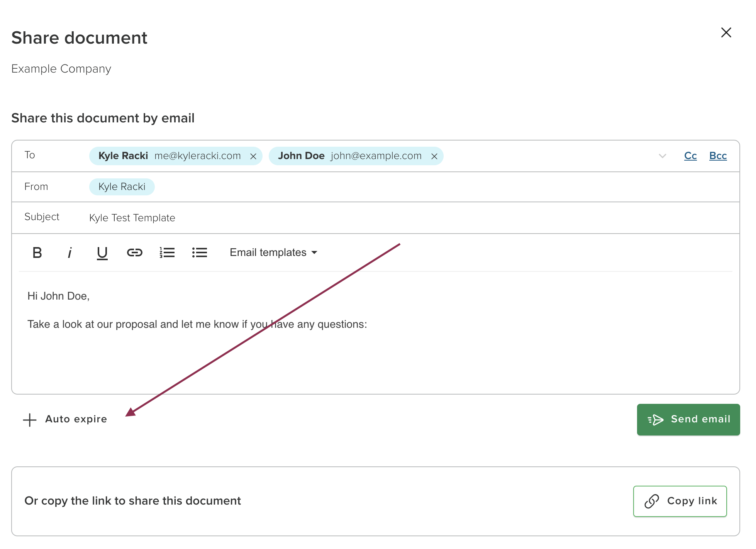Click the Send email button
Image resolution: width=756 pixels, height=549 pixels.
(688, 420)
